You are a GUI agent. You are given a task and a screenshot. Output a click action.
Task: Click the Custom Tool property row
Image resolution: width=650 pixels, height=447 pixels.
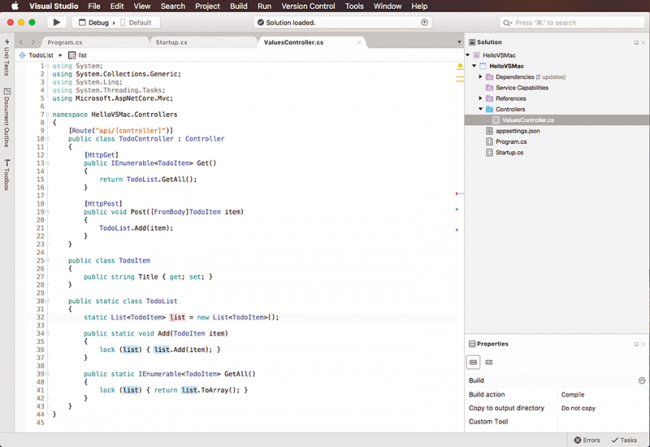[x=557, y=421]
